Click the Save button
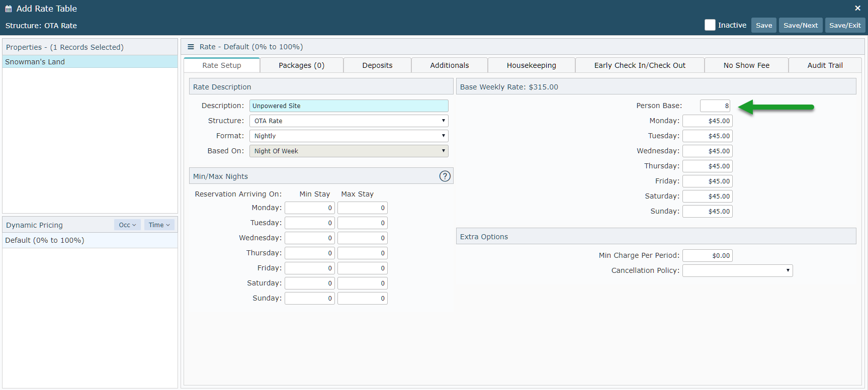868x390 pixels. pyautogui.click(x=764, y=25)
